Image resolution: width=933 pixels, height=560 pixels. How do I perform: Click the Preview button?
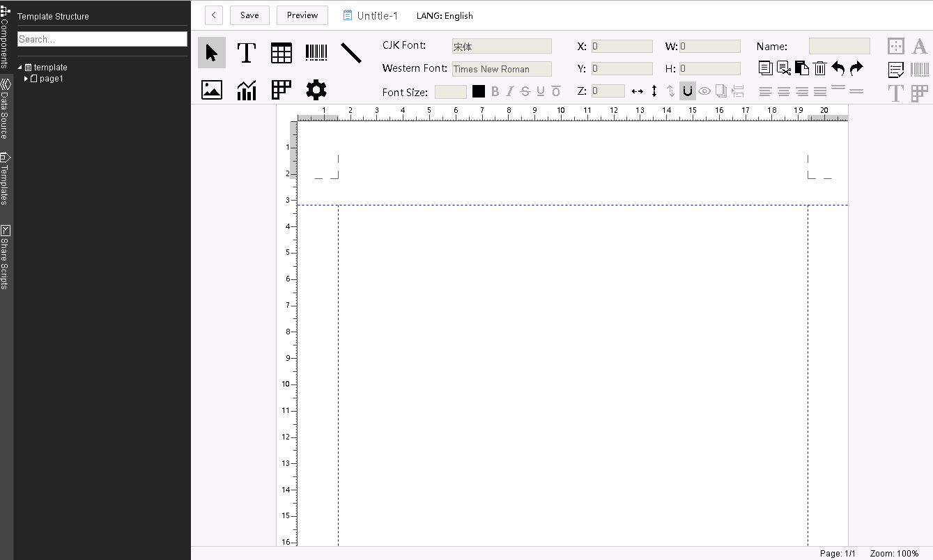pyautogui.click(x=302, y=15)
